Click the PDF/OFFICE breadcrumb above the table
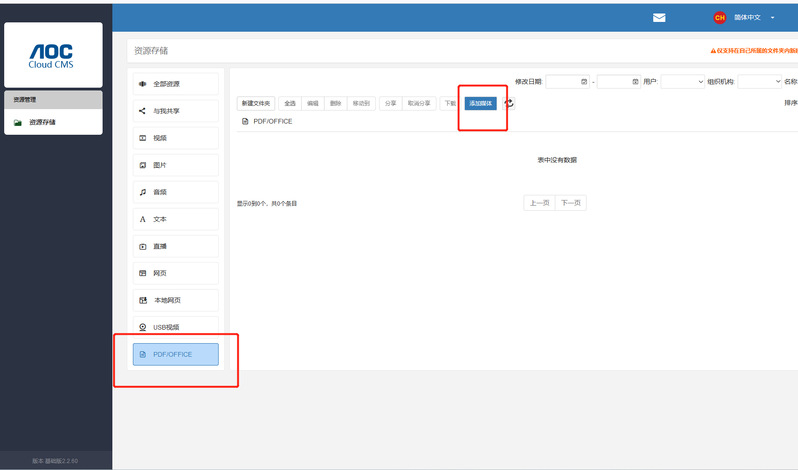 [273, 122]
